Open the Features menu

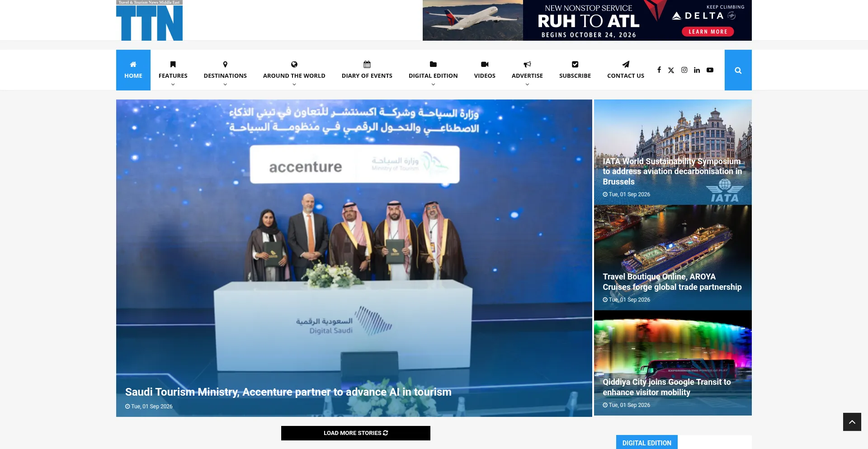(173, 76)
